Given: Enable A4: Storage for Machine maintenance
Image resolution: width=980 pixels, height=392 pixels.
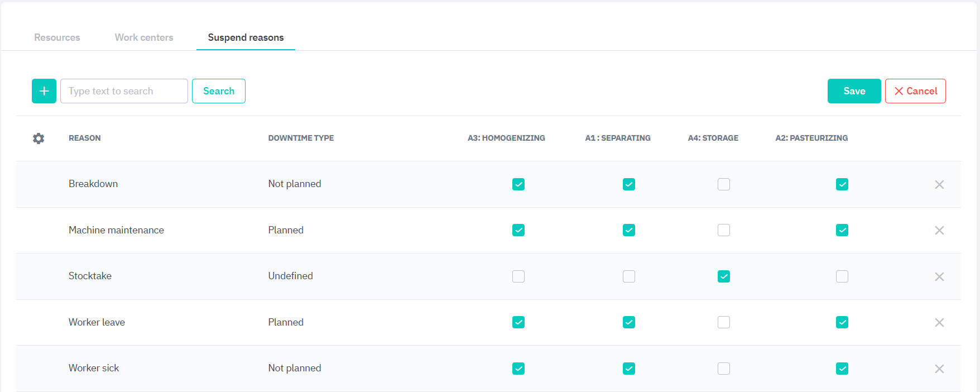Looking at the screenshot, I should tap(724, 230).
